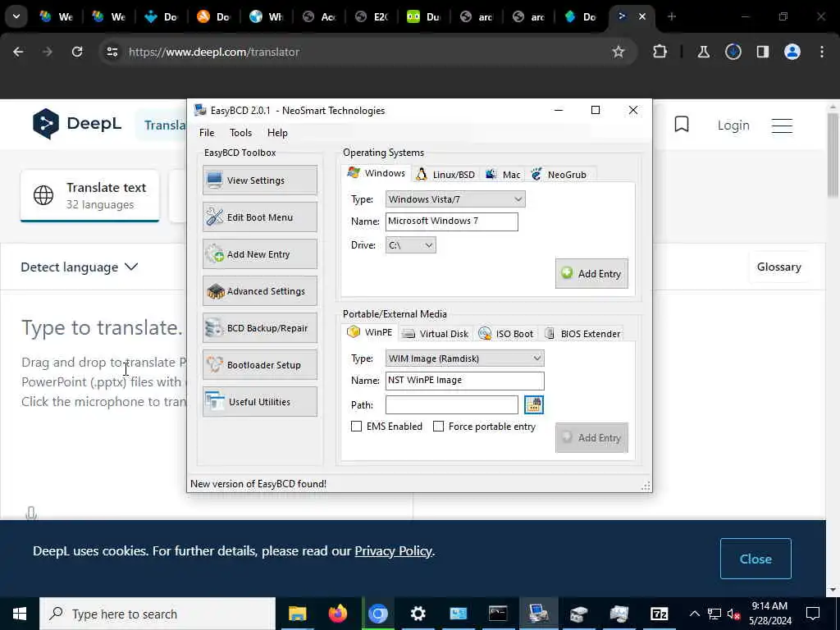Switch to the Mac tab
The height and width of the screenshot is (630, 840).
point(503,175)
